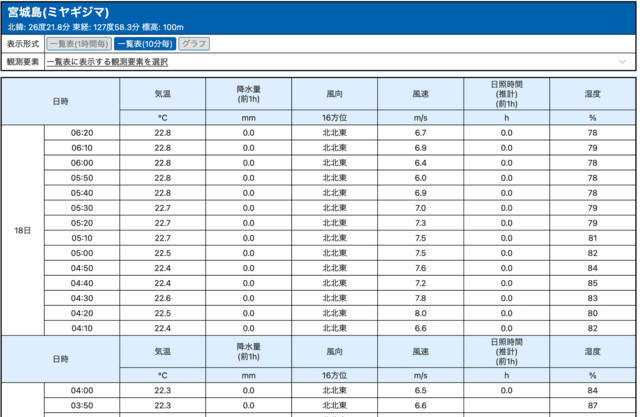Image resolution: width=640 pixels, height=417 pixels.
Task: Click the 18日 date cell
Action: pyautogui.click(x=23, y=231)
